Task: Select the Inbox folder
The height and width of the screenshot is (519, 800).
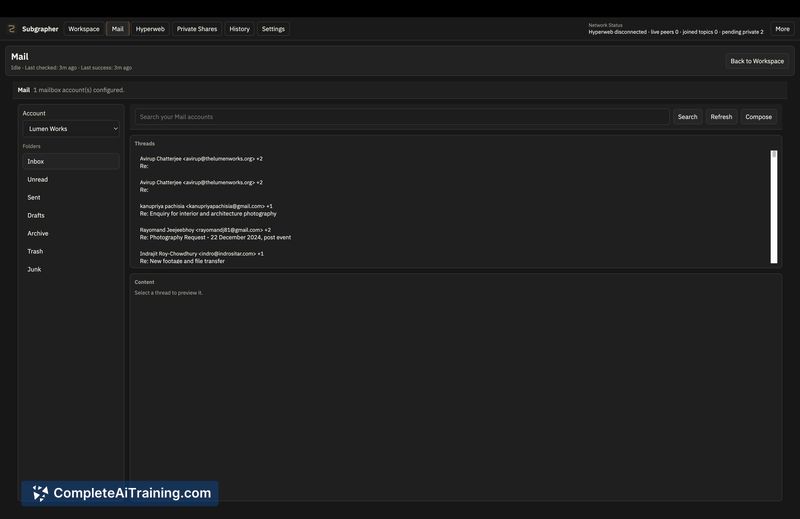Action: tap(71, 161)
